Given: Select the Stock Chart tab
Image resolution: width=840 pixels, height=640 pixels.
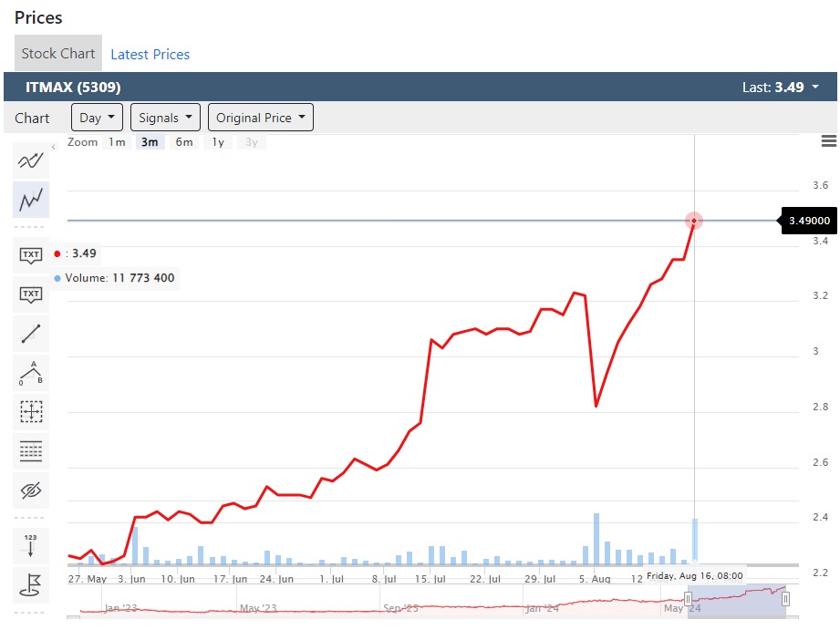Looking at the screenshot, I should [58, 54].
